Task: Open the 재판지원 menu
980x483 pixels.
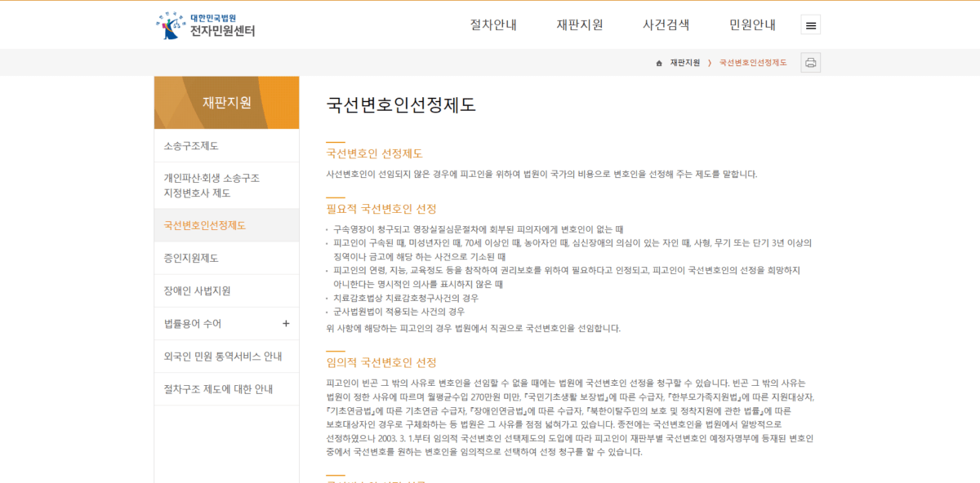Action: click(581, 24)
